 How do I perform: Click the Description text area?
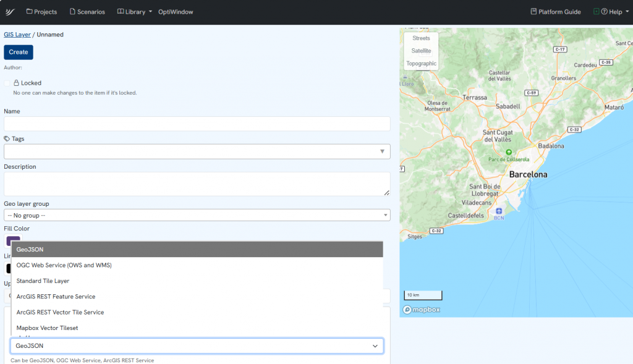197,184
